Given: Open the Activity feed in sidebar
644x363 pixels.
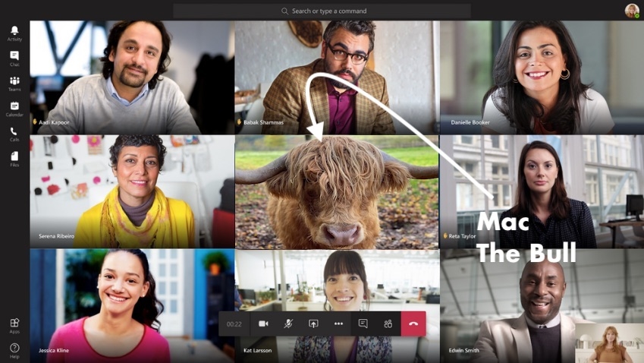Looking at the screenshot, I should (x=14, y=33).
